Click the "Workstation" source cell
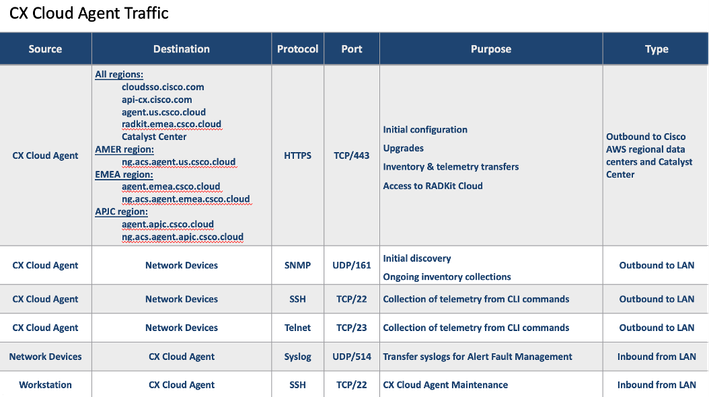The width and height of the screenshot is (709, 397). click(x=45, y=385)
